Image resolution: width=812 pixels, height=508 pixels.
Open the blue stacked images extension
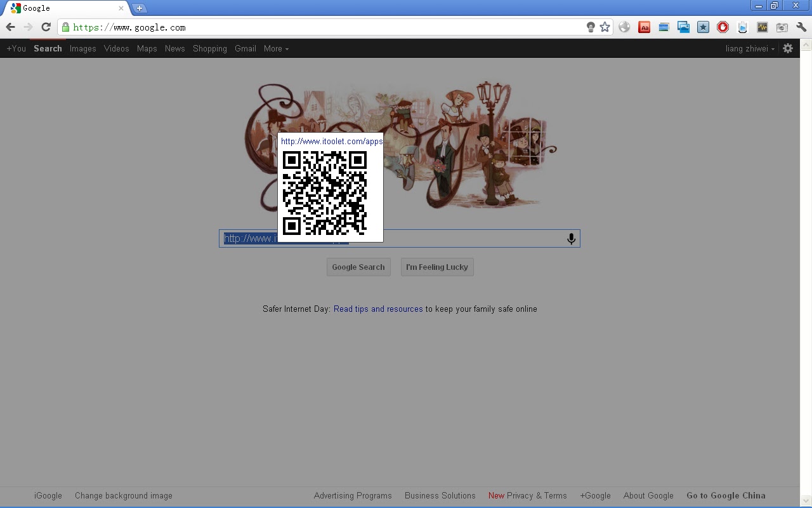coord(683,27)
